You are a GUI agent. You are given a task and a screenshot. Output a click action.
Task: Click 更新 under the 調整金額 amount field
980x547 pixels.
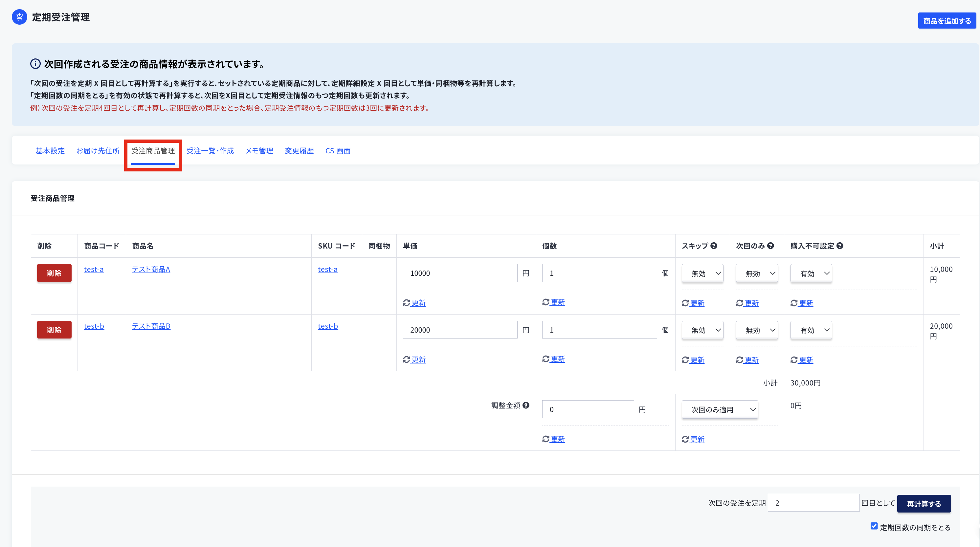coord(553,439)
